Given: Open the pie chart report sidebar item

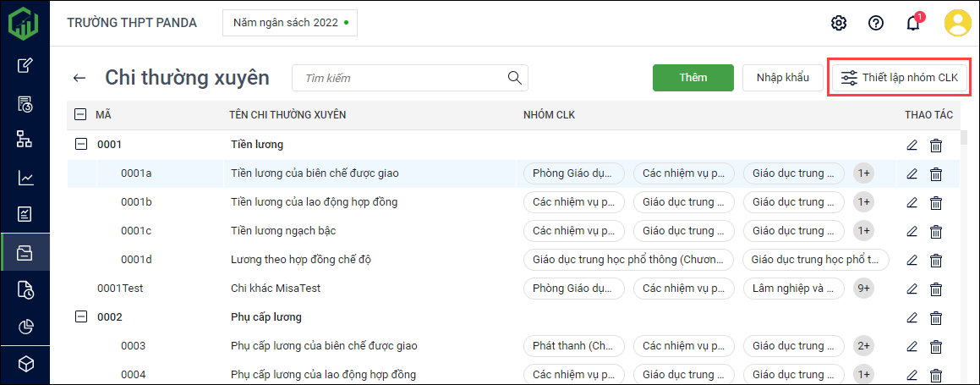Looking at the screenshot, I should (x=25, y=327).
